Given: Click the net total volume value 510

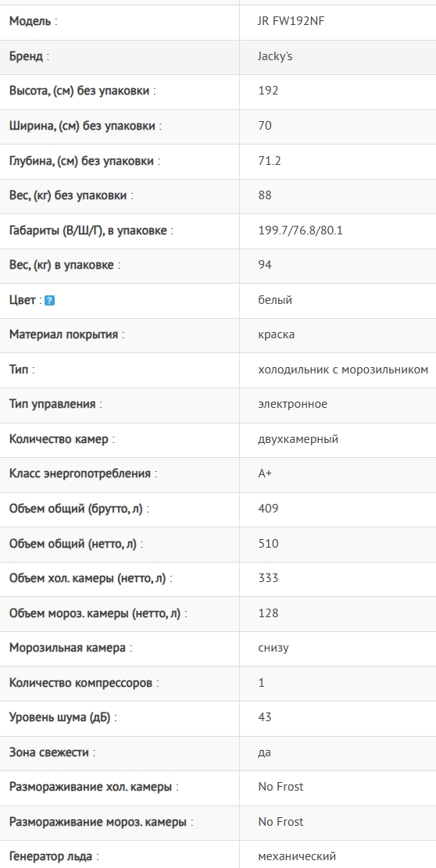Looking at the screenshot, I should tap(268, 544).
